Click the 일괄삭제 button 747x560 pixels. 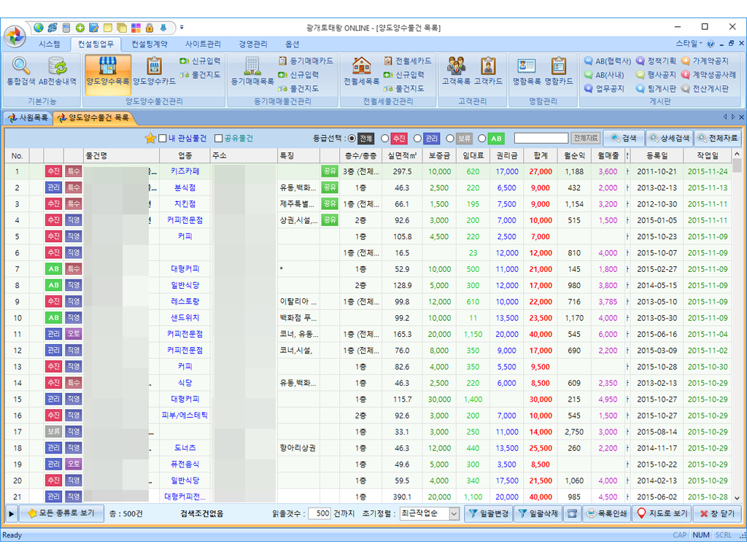coord(538,513)
